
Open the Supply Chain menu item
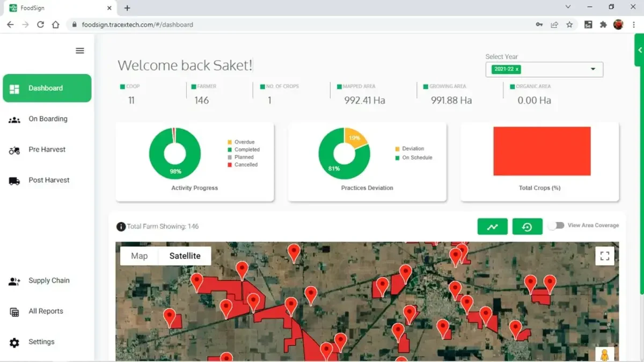click(x=47, y=280)
